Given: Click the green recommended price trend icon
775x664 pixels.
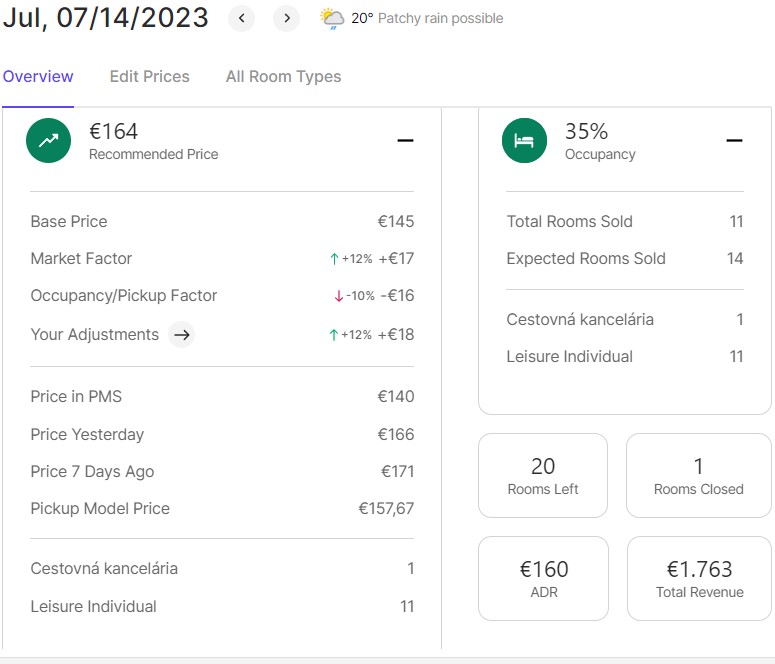Looking at the screenshot, I should 48,140.
